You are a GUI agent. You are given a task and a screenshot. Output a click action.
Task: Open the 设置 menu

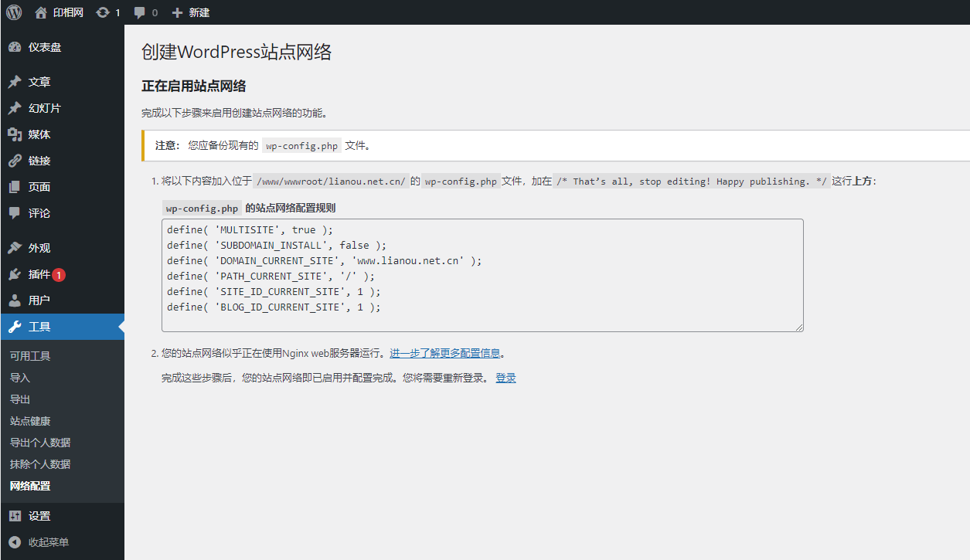pos(62,516)
